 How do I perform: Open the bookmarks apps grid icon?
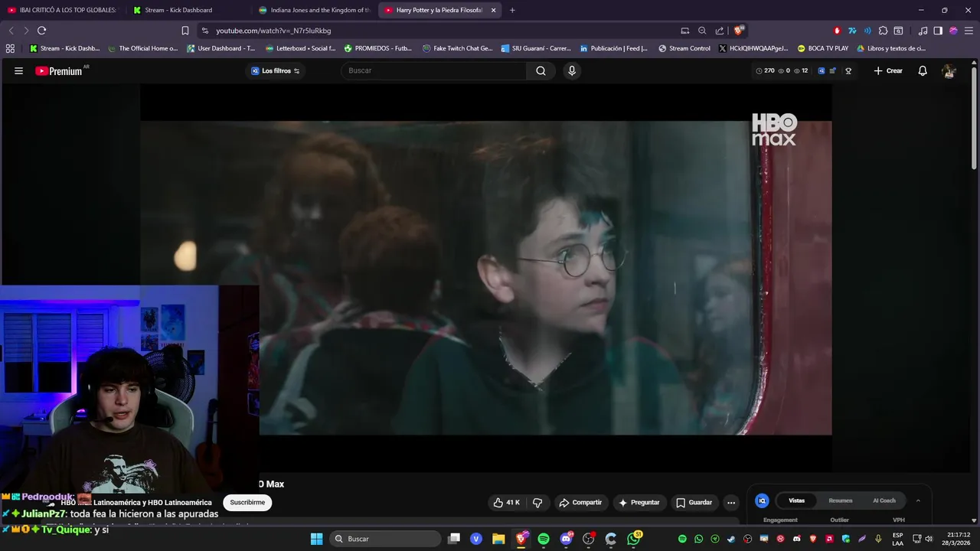10,48
